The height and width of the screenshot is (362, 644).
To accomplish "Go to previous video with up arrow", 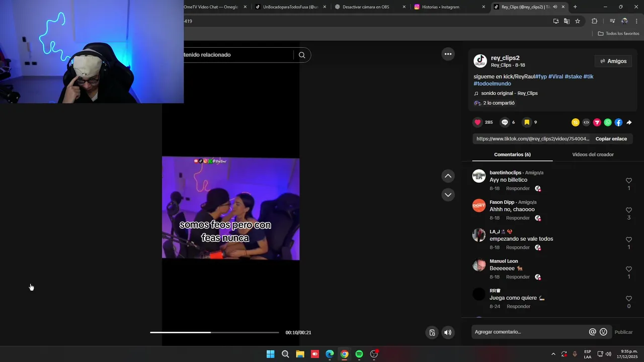I will 448,176.
